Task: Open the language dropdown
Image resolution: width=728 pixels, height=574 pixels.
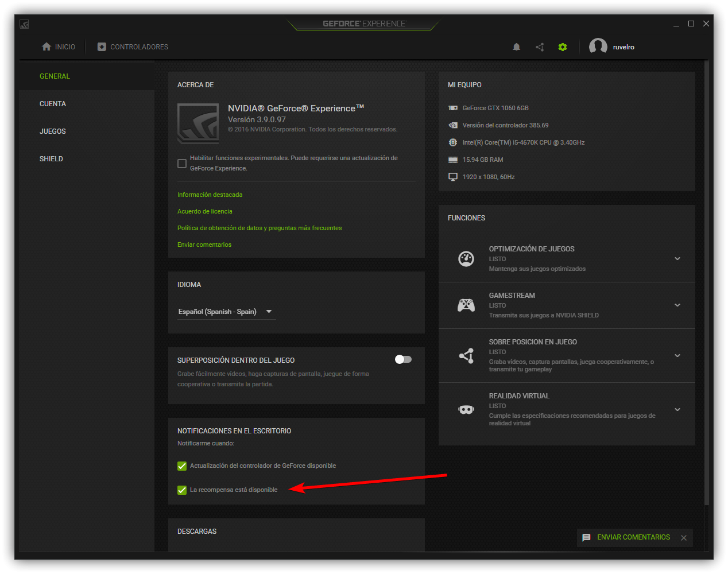Action: [226, 312]
